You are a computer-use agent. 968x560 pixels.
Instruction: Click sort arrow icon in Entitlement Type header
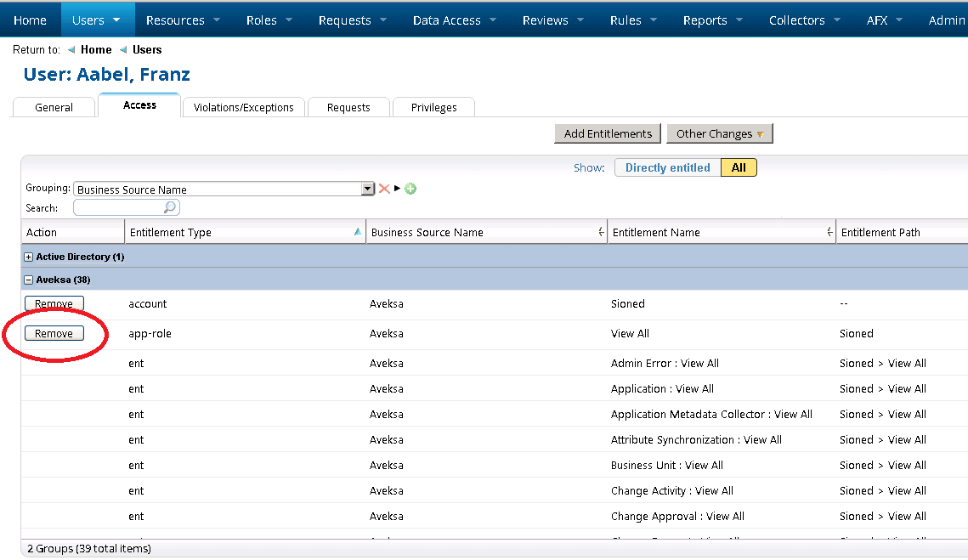pos(357,232)
